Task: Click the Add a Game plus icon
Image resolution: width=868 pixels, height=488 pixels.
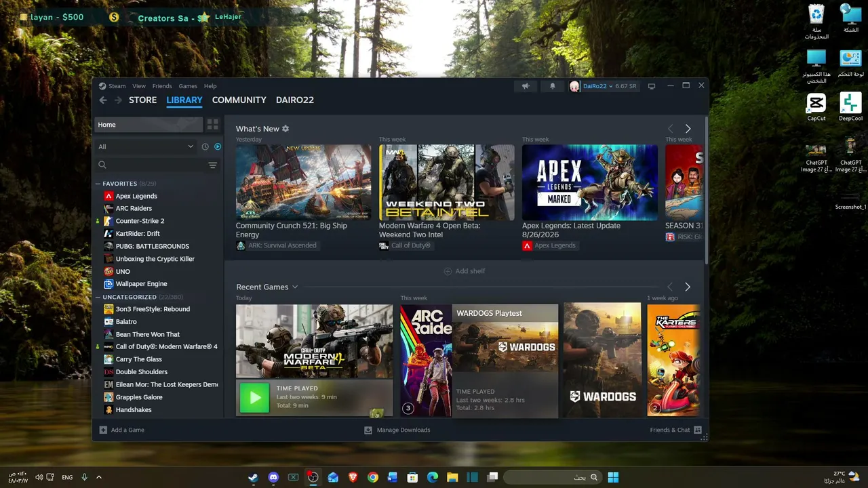Action: (x=103, y=430)
